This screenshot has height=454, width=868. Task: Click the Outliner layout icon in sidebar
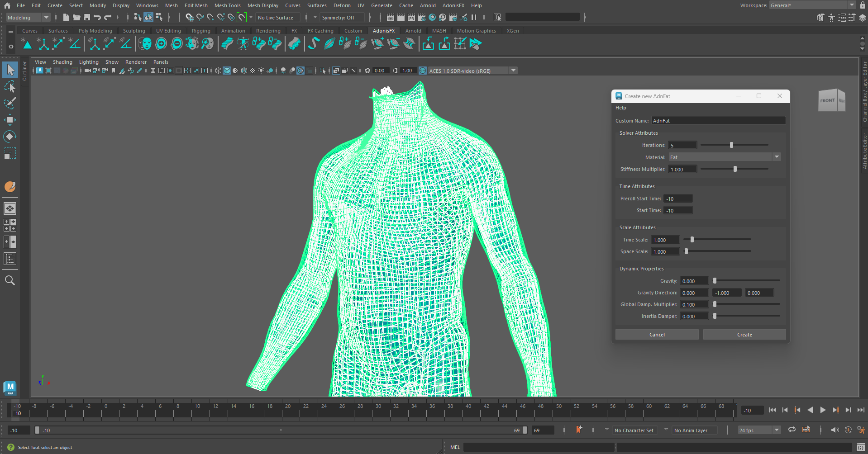pyautogui.click(x=10, y=259)
